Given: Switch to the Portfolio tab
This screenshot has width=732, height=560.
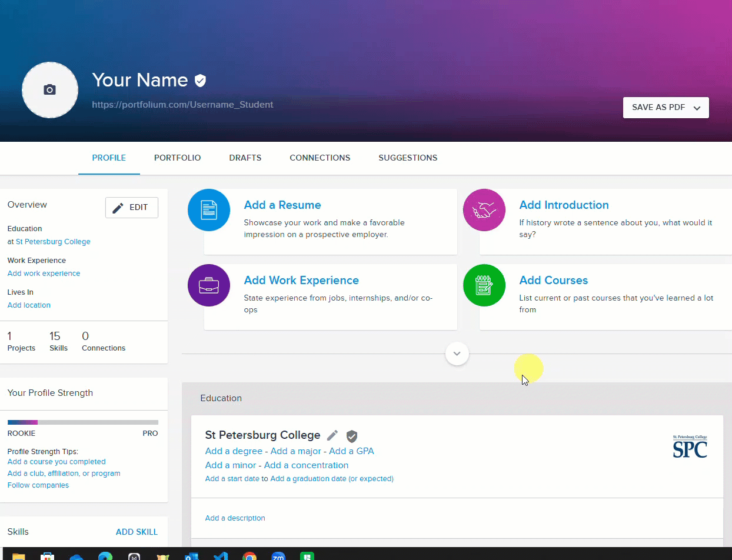Looking at the screenshot, I should 177,158.
